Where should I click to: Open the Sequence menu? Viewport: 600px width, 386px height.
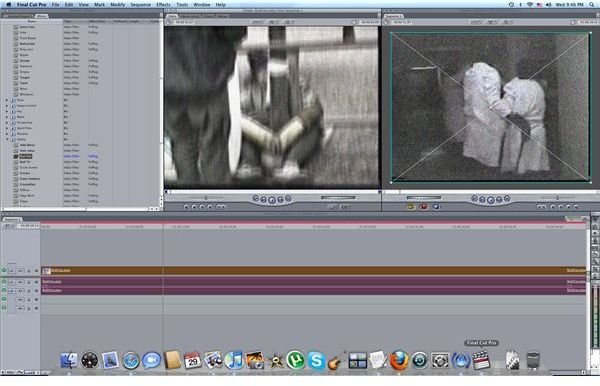click(140, 5)
